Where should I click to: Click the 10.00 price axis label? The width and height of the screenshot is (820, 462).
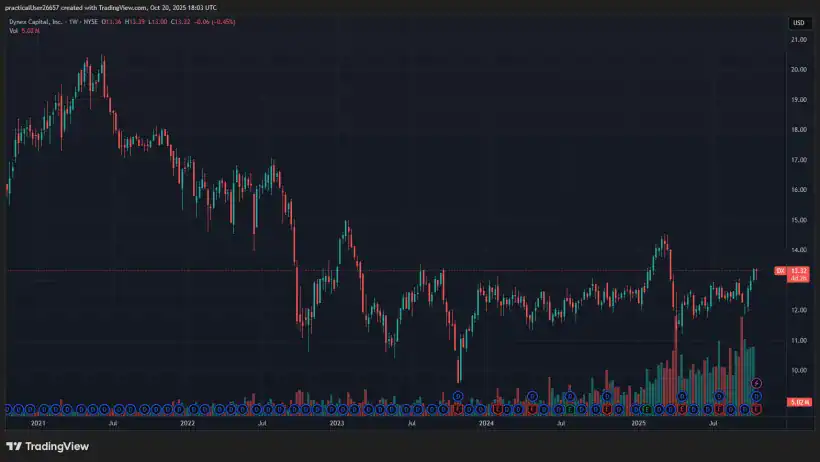(x=799, y=370)
